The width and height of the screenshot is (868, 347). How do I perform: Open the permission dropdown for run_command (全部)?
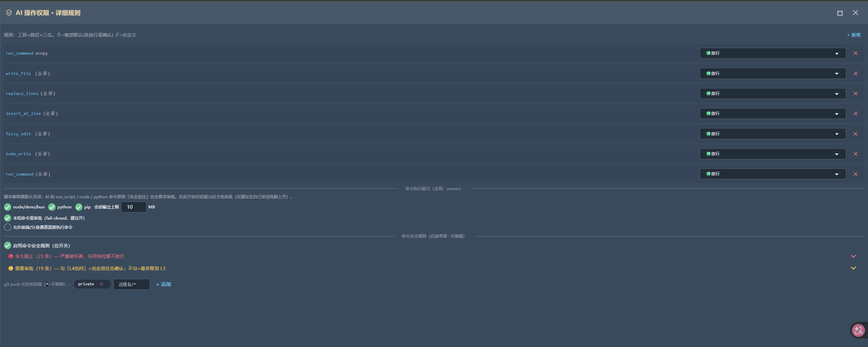pyautogui.click(x=773, y=174)
